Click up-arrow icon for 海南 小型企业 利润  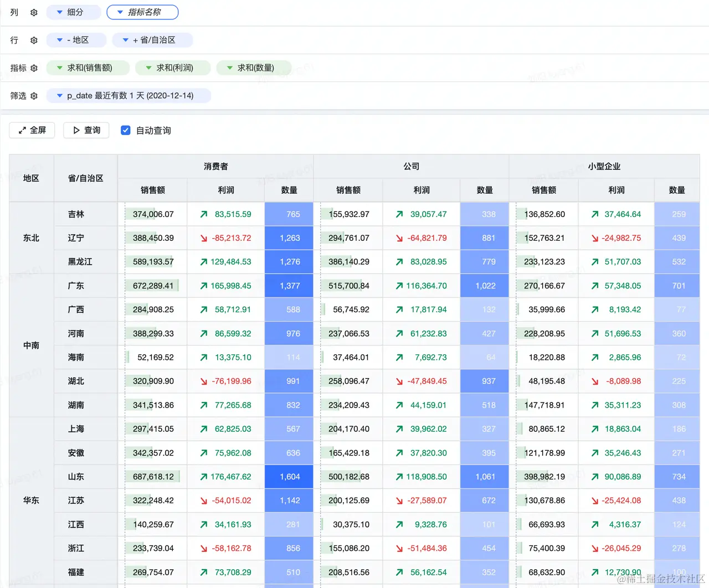(595, 357)
